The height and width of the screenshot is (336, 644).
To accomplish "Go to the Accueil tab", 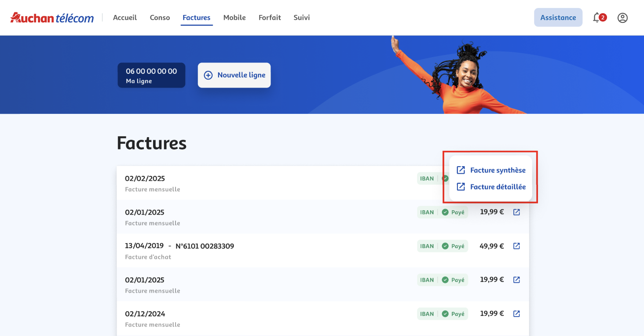I will pos(125,18).
